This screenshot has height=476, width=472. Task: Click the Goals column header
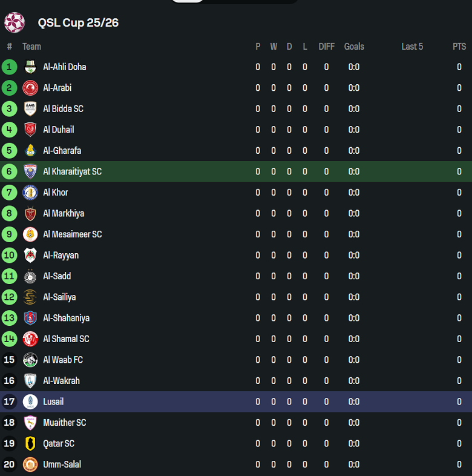point(354,47)
